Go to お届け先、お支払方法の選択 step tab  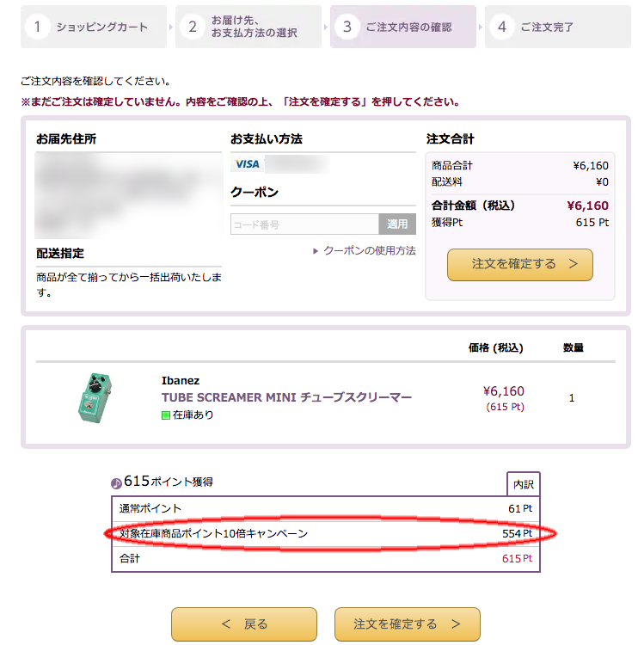point(248,27)
